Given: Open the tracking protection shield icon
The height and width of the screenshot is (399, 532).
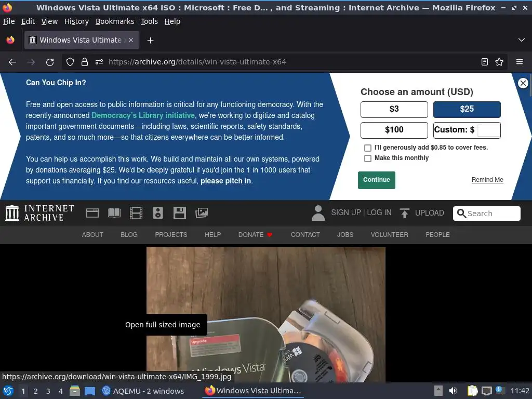Looking at the screenshot, I should (x=70, y=62).
